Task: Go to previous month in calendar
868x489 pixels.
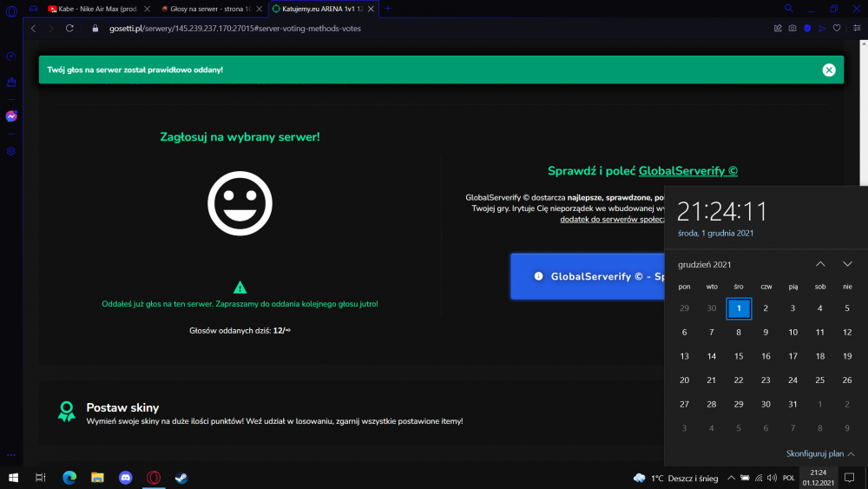Action: coord(820,264)
